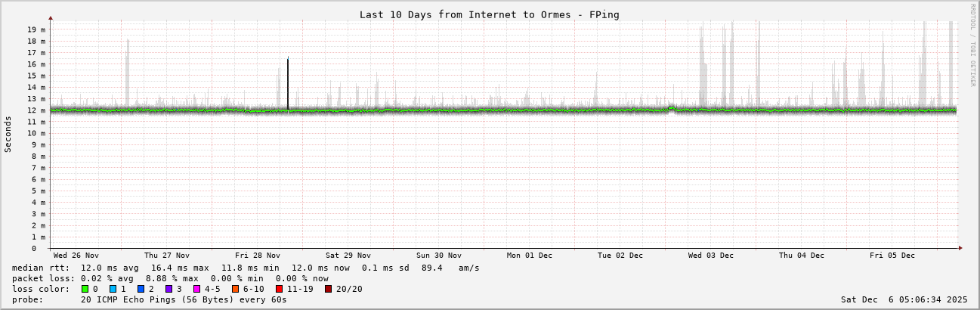Click the orange 6-10 loss color swatch
The height and width of the screenshot is (310, 980).
(235, 289)
